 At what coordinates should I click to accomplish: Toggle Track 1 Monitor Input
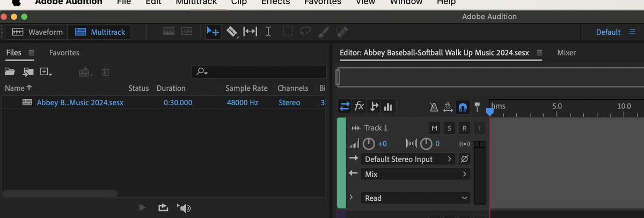point(480,128)
